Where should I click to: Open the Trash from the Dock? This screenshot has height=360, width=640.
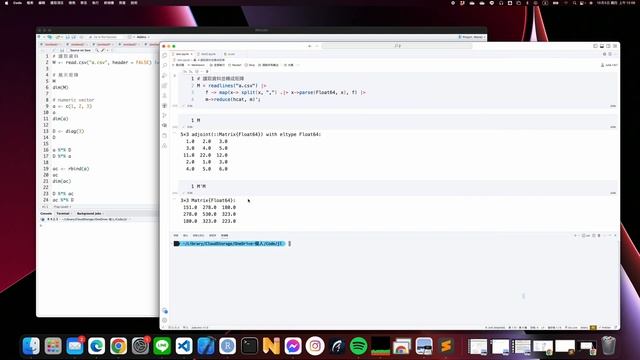(608, 346)
